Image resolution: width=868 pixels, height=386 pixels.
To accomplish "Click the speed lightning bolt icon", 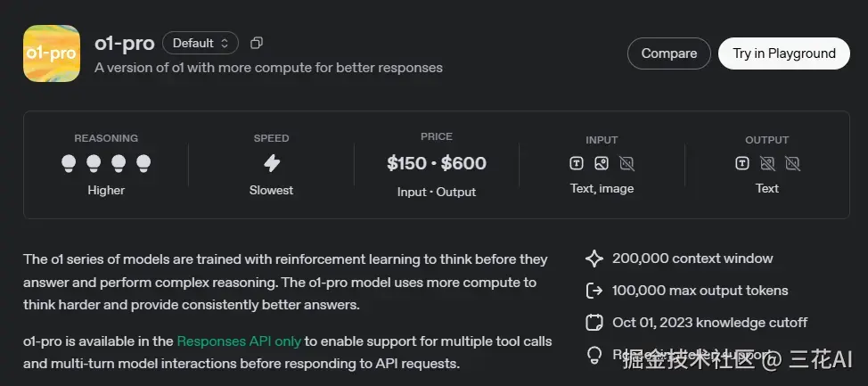I will [x=271, y=163].
